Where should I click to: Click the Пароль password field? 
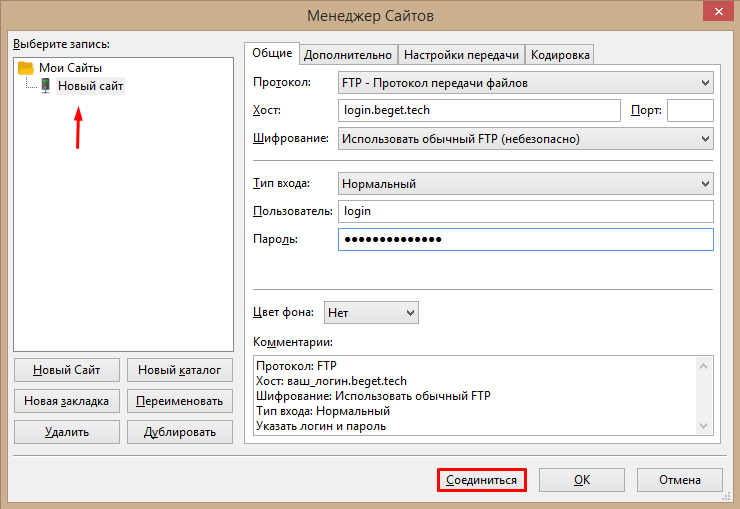coord(525,240)
